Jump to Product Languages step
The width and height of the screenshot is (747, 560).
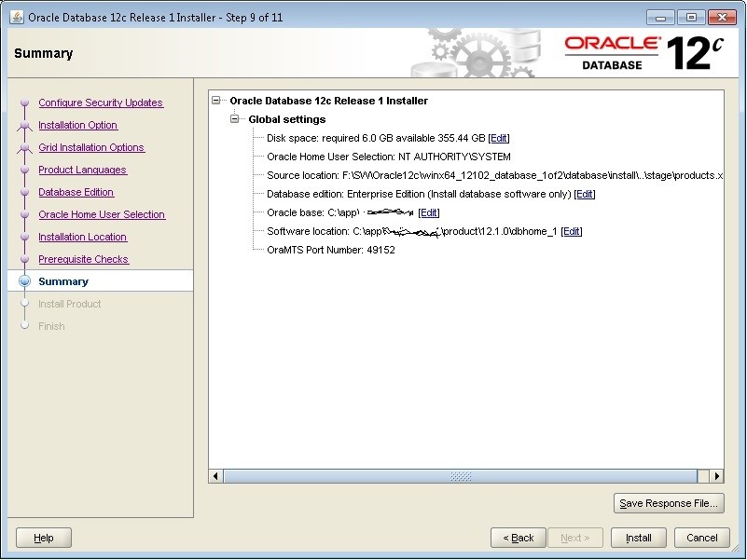[x=82, y=170]
